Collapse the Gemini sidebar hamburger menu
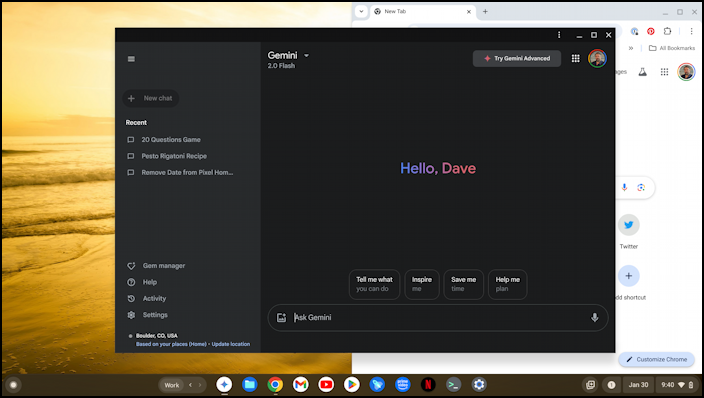This screenshot has height=398, width=704. click(131, 59)
